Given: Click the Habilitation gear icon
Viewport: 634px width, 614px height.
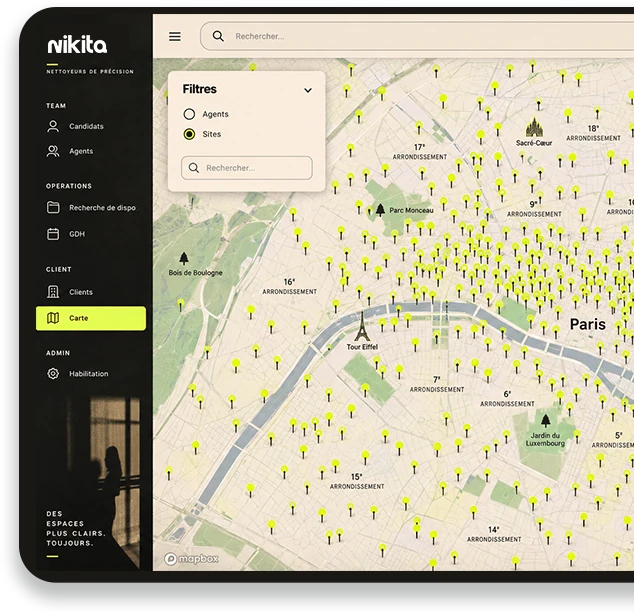Looking at the screenshot, I should 53,373.
